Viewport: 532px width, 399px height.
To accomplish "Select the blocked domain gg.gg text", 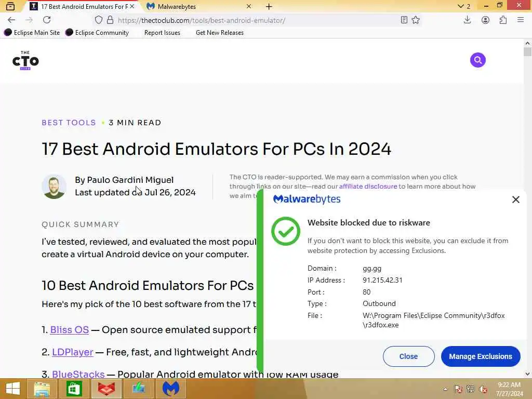I will 372,269.
